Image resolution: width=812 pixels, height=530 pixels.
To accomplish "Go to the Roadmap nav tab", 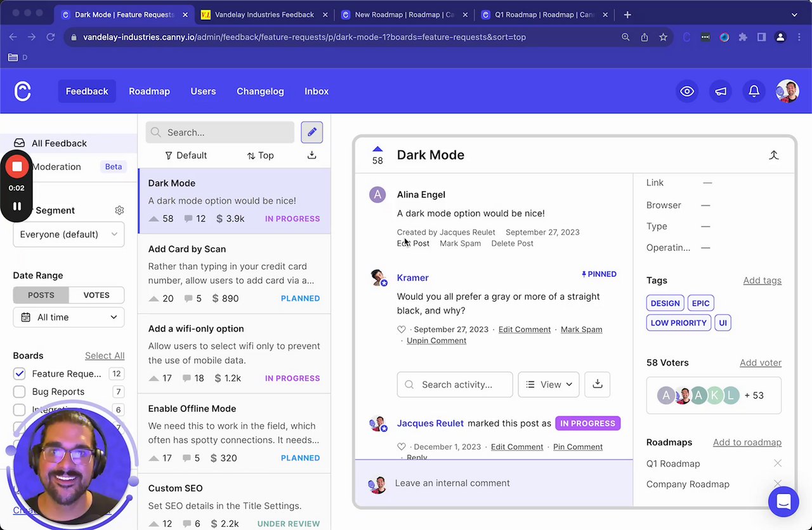I will tap(149, 91).
